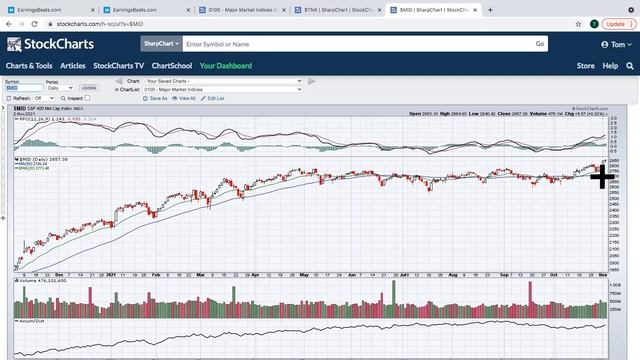Click the Go button in search bar
The image size is (640, 360).
(540, 44)
